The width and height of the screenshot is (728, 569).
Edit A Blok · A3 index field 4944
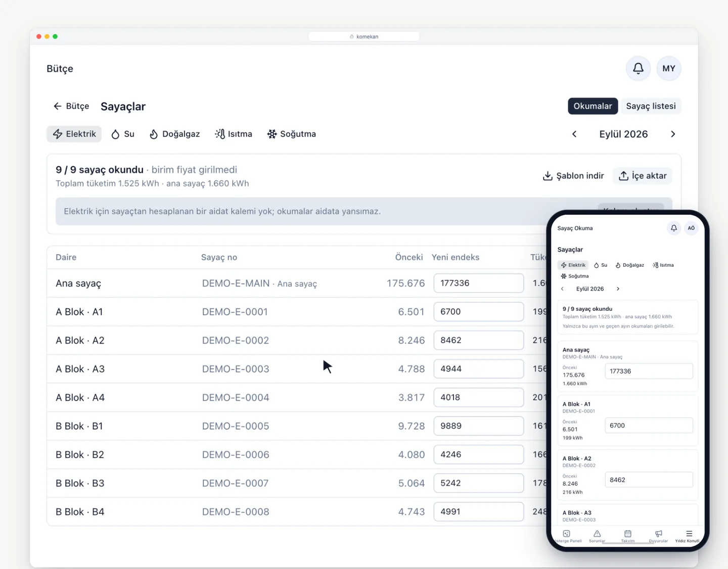point(478,369)
